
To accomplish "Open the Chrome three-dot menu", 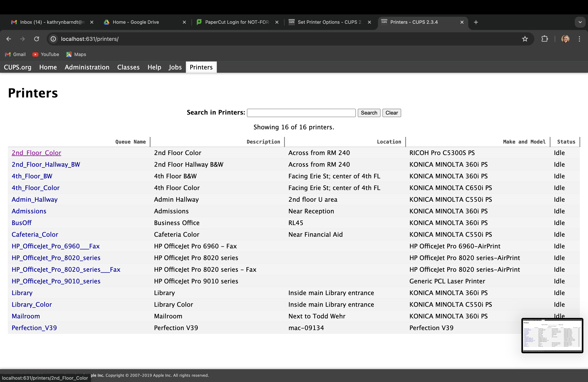I will (x=579, y=39).
